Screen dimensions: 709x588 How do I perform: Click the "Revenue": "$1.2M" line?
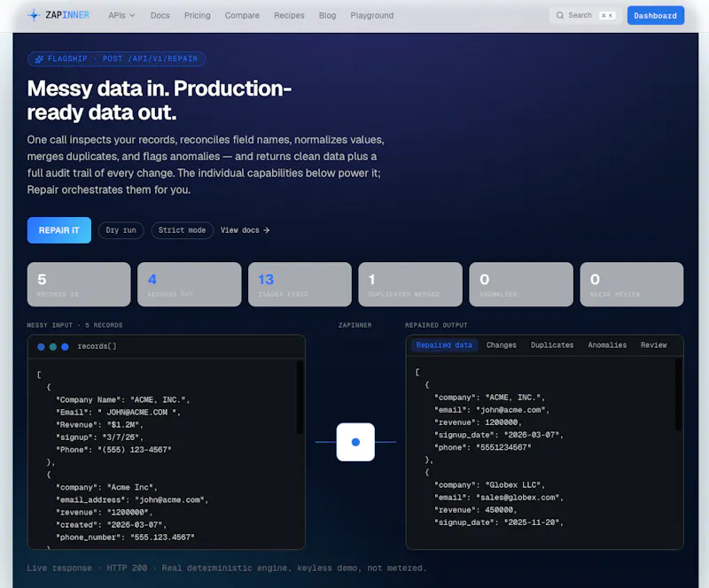coord(99,425)
